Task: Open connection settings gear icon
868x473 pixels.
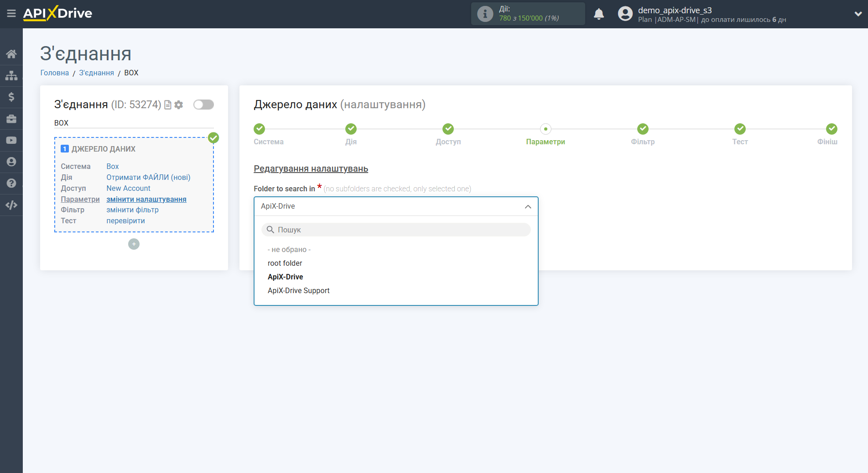Action: click(179, 105)
